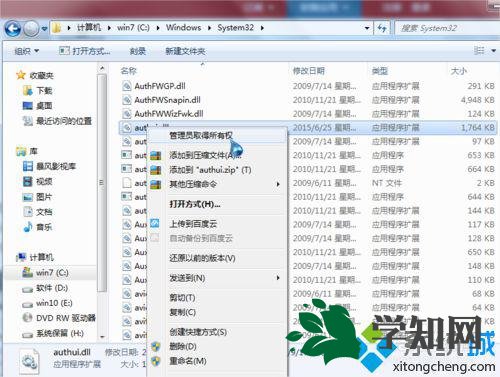This screenshot has height=377, width=500.
Task: Click the 新建文件夹 toolbar button
Action: tap(185, 51)
